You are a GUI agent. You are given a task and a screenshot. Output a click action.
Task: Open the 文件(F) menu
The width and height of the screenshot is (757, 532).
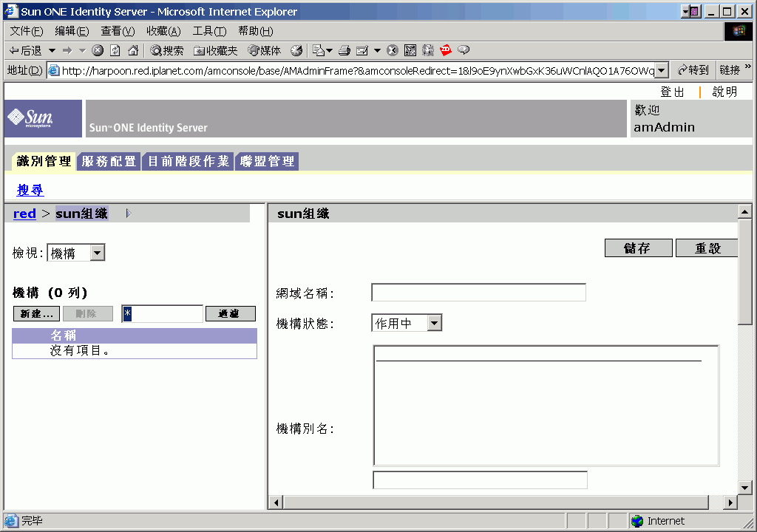27,31
